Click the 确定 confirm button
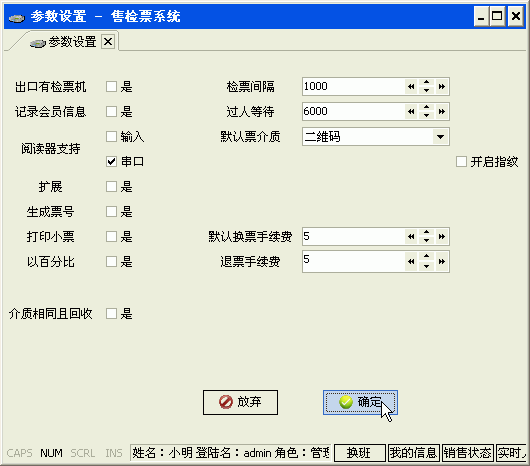The height and width of the screenshot is (466, 530). tap(360, 402)
